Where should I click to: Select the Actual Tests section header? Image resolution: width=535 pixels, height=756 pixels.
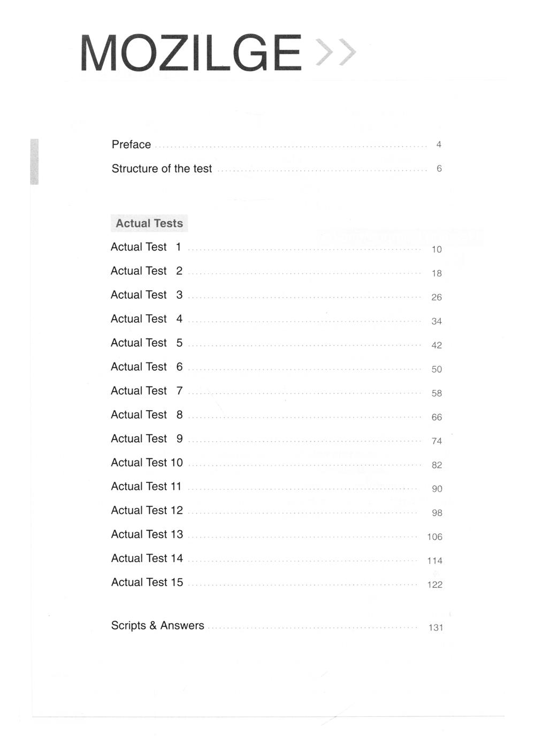149,223
